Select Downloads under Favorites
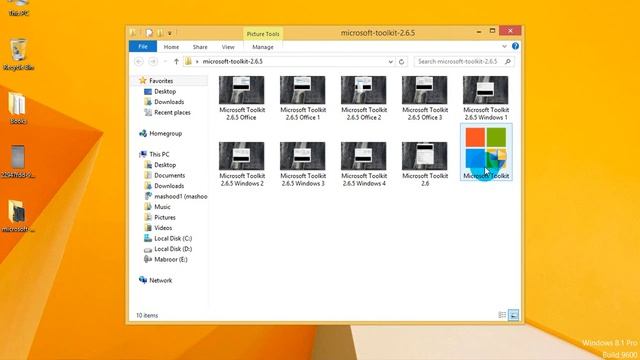The height and width of the screenshot is (360, 640). point(169,102)
